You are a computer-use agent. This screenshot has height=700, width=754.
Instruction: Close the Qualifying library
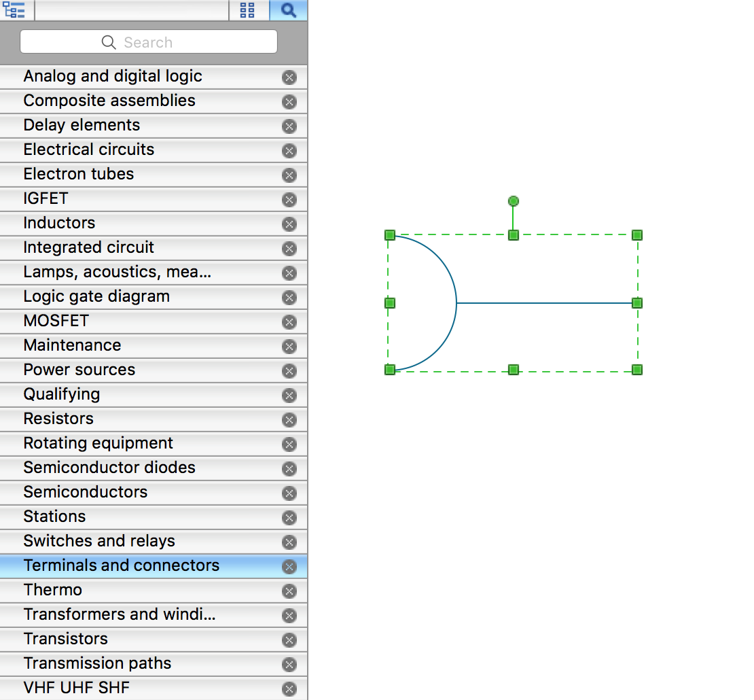click(289, 396)
